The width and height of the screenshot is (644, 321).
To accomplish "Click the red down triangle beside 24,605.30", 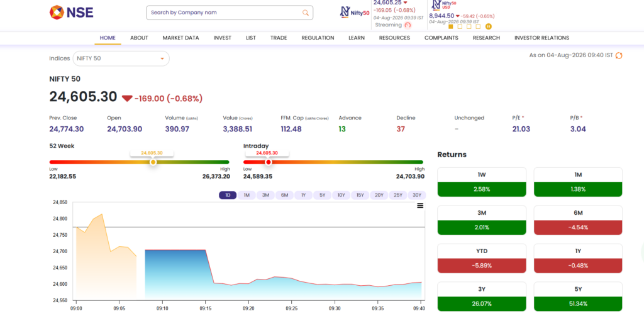I will pos(127,99).
